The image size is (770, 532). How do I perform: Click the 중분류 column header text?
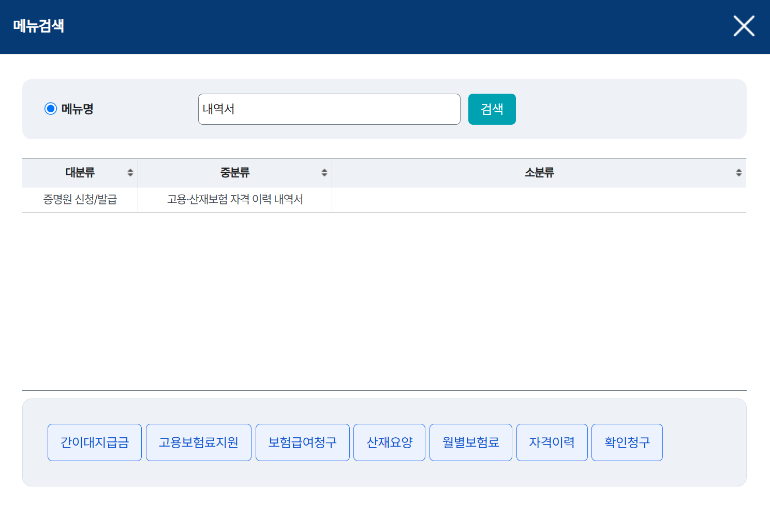pyautogui.click(x=235, y=173)
